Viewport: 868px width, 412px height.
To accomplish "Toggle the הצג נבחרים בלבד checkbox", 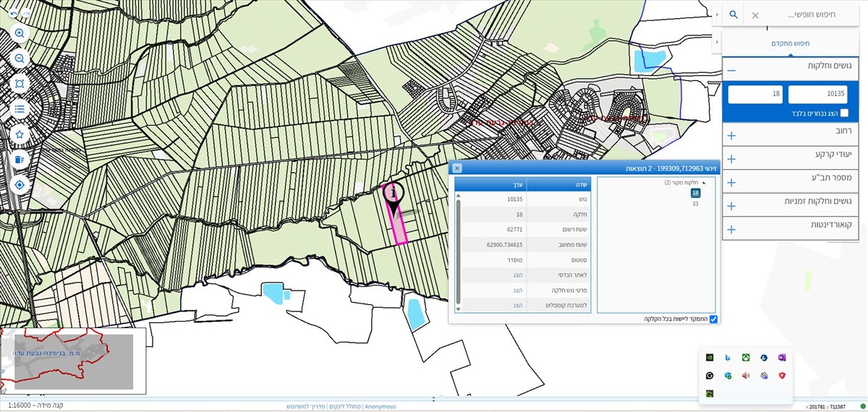I will [x=844, y=113].
